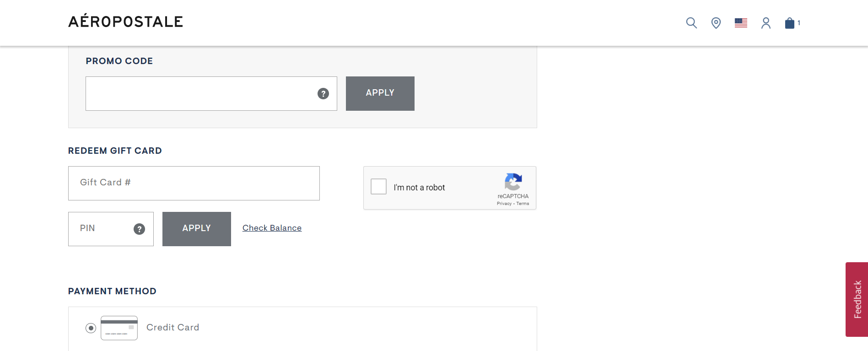
Task: Click the reCAPTCHA logo icon
Action: pyautogui.click(x=513, y=182)
